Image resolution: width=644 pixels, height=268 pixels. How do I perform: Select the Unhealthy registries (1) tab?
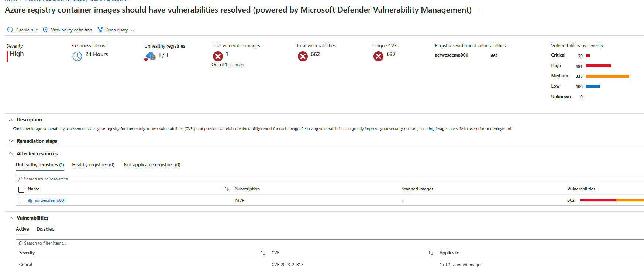(x=40, y=165)
